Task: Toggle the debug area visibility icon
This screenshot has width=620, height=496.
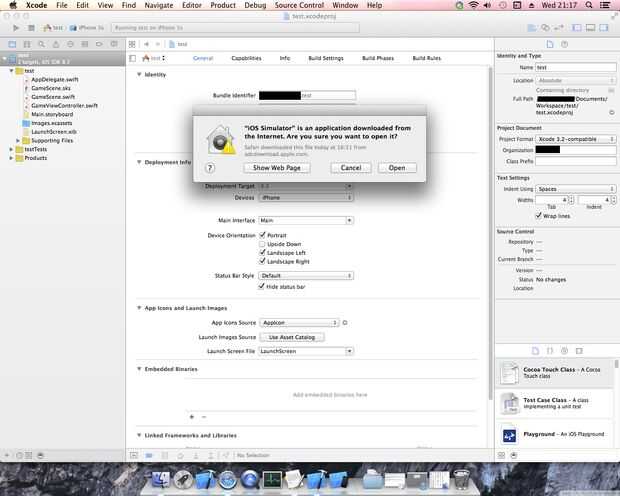Action: (590, 28)
